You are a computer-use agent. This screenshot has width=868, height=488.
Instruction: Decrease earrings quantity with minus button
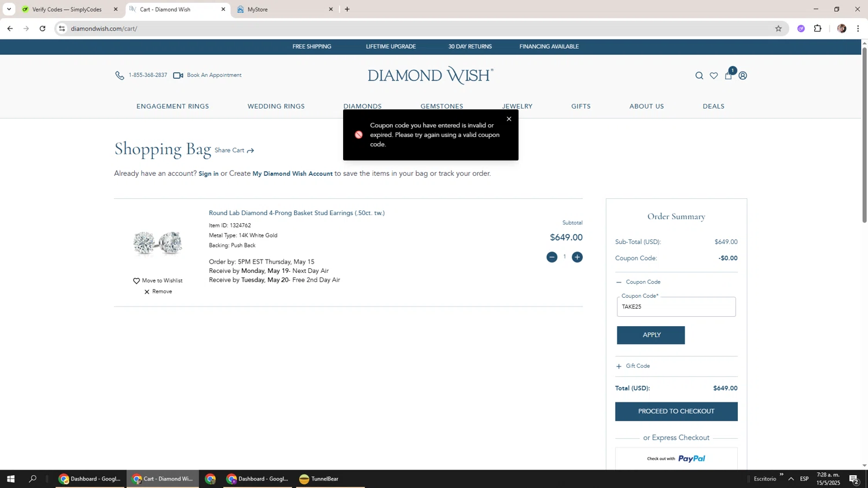tap(552, 257)
